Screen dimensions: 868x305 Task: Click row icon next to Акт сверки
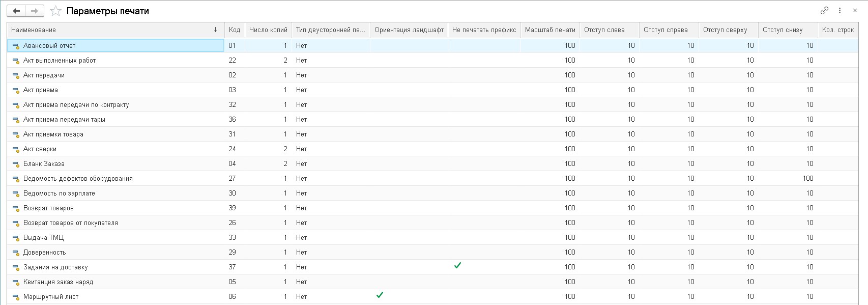[16, 149]
